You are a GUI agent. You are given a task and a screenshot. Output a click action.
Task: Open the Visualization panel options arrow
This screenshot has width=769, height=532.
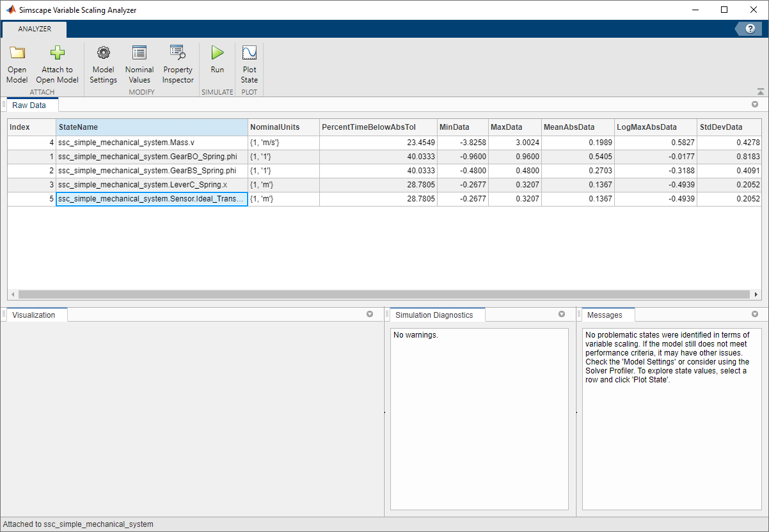(x=369, y=314)
